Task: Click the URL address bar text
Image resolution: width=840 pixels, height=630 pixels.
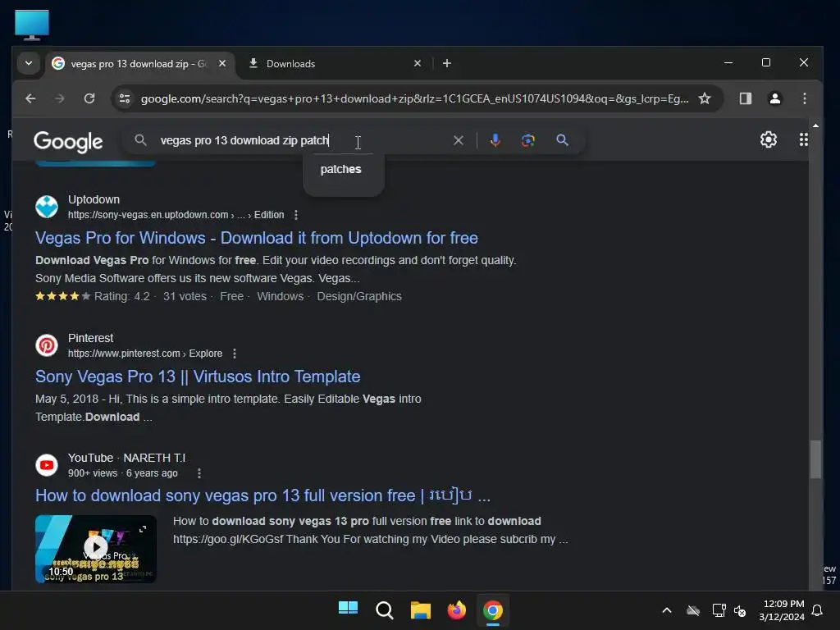Action: click(x=414, y=98)
